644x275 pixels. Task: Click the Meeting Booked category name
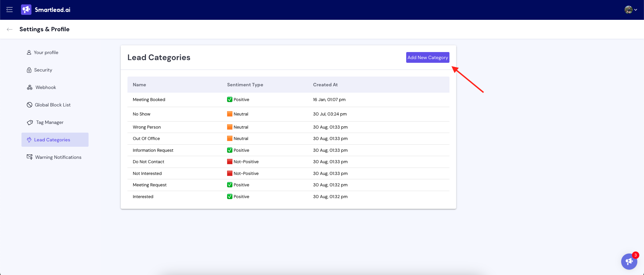(x=149, y=100)
